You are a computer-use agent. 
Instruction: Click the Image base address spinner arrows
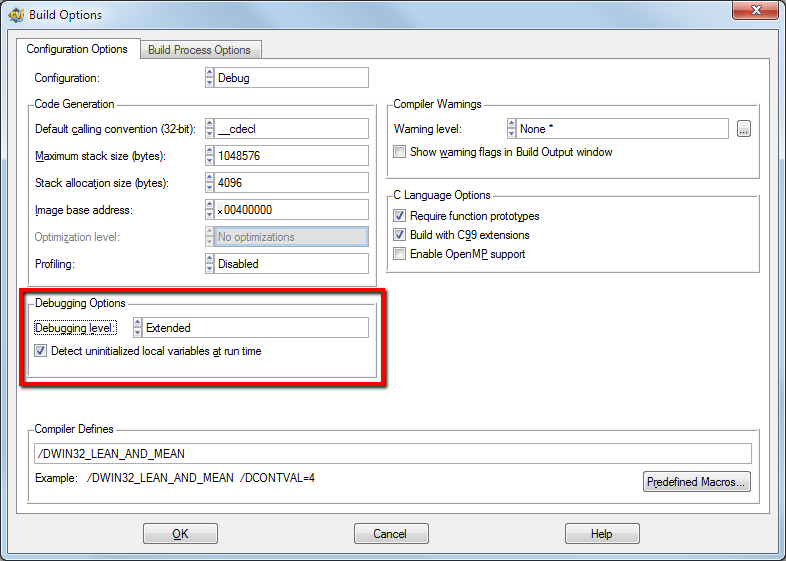coord(209,210)
